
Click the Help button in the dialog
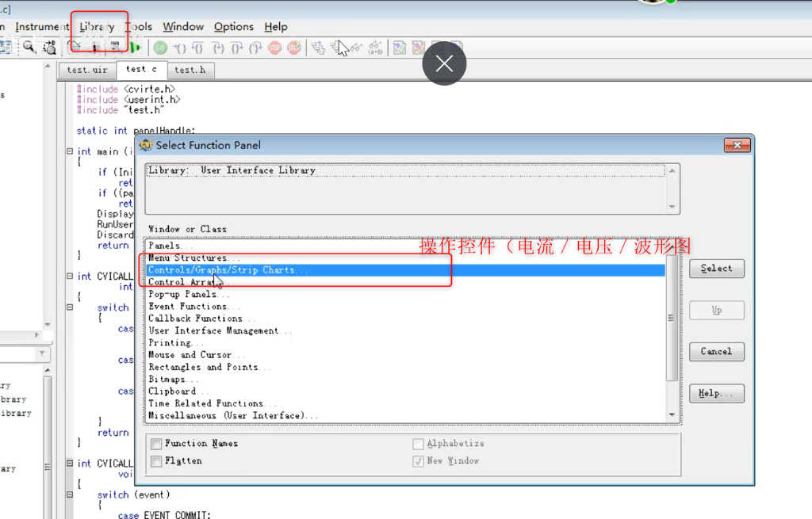pos(716,393)
